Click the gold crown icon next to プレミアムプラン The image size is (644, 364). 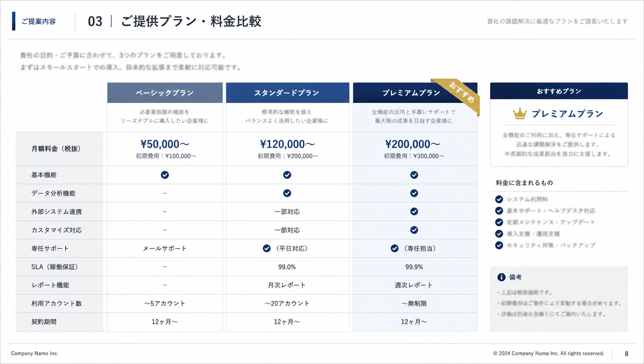point(520,113)
